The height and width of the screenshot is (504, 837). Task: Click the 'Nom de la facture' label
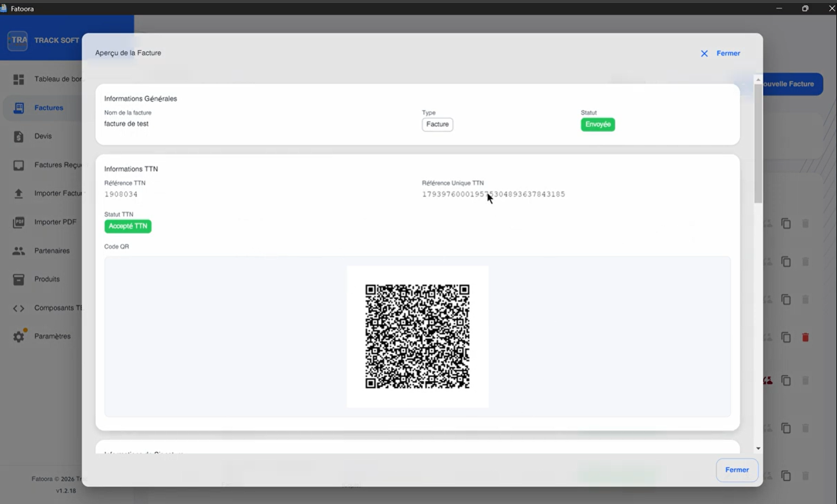[128, 113]
